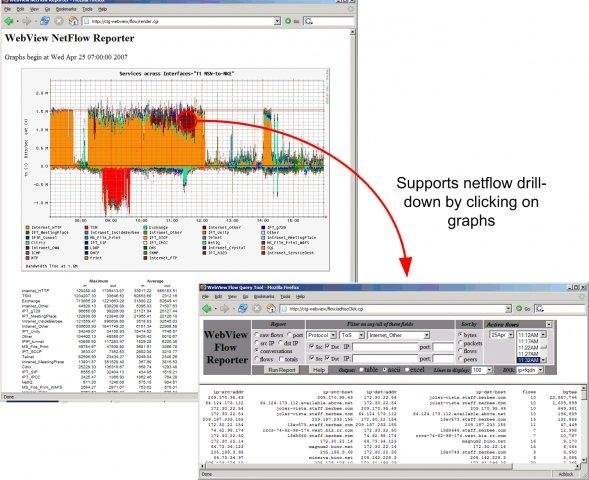Click Forward arrow in NetFlow Reporter window

coord(26,21)
